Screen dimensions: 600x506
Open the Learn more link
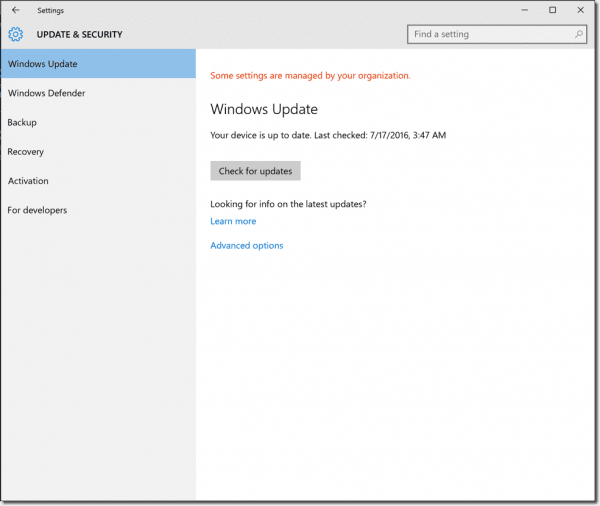point(233,221)
